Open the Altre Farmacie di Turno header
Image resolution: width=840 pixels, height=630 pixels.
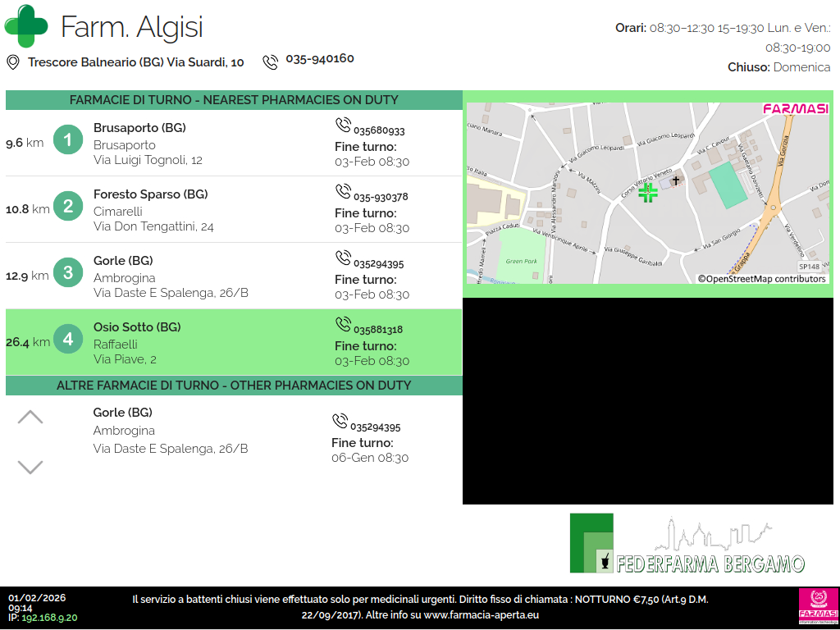[x=234, y=386]
